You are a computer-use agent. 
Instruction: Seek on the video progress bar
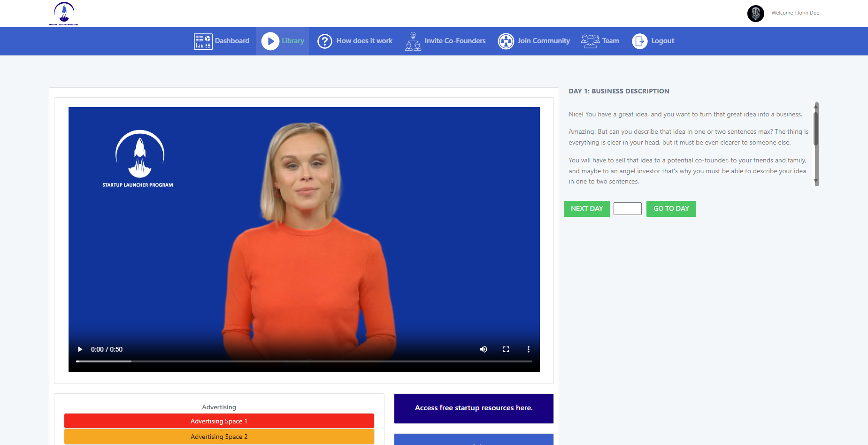tap(304, 361)
